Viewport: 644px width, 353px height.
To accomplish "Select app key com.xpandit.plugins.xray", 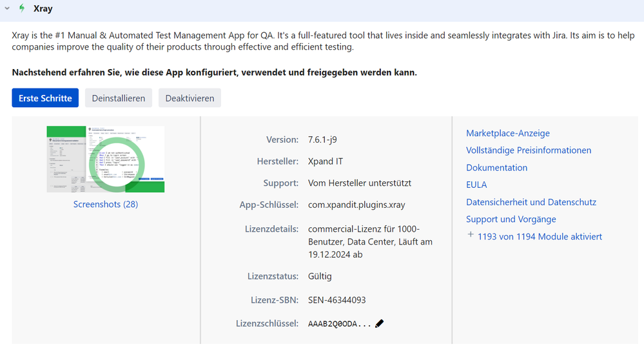I will click(356, 205).
